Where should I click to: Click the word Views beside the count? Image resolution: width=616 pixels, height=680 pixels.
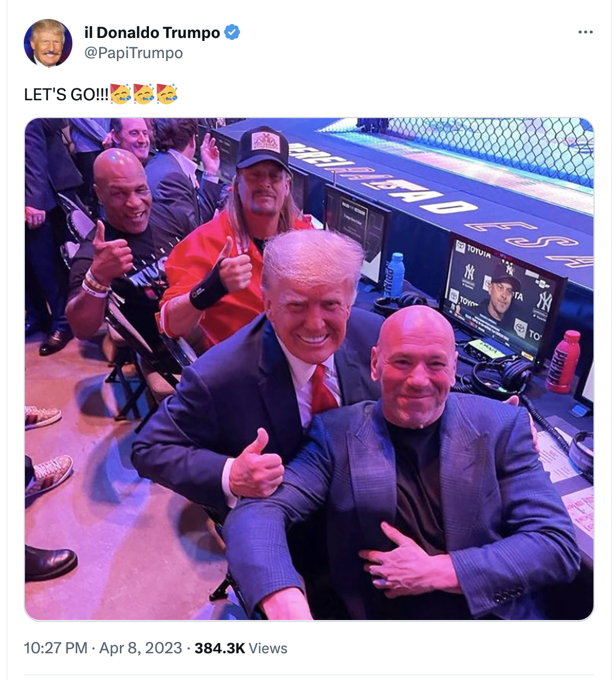tap(268, 648)
